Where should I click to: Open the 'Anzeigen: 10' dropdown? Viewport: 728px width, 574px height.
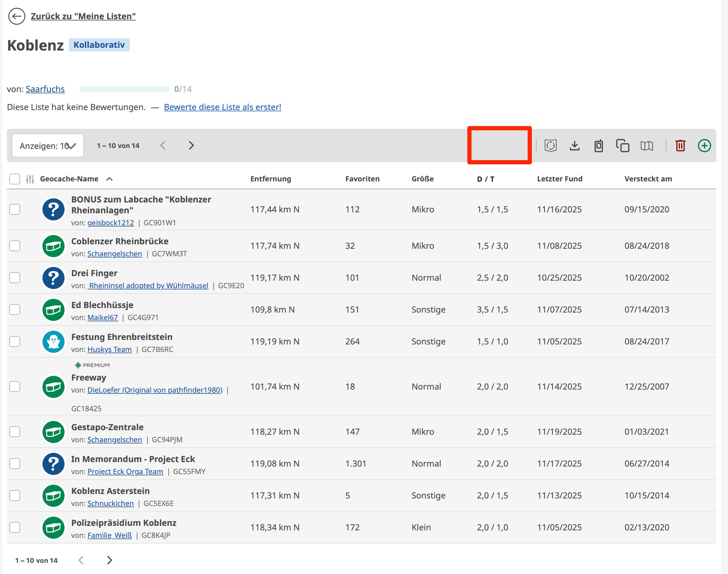pos(48,146)
